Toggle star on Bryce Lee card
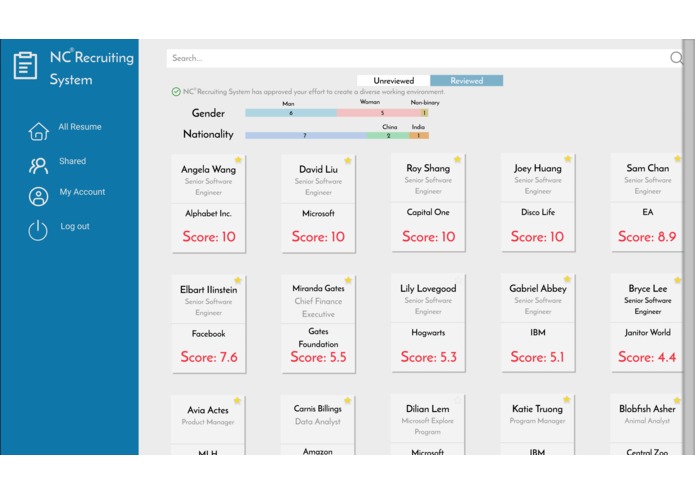 tap(677, 280)
